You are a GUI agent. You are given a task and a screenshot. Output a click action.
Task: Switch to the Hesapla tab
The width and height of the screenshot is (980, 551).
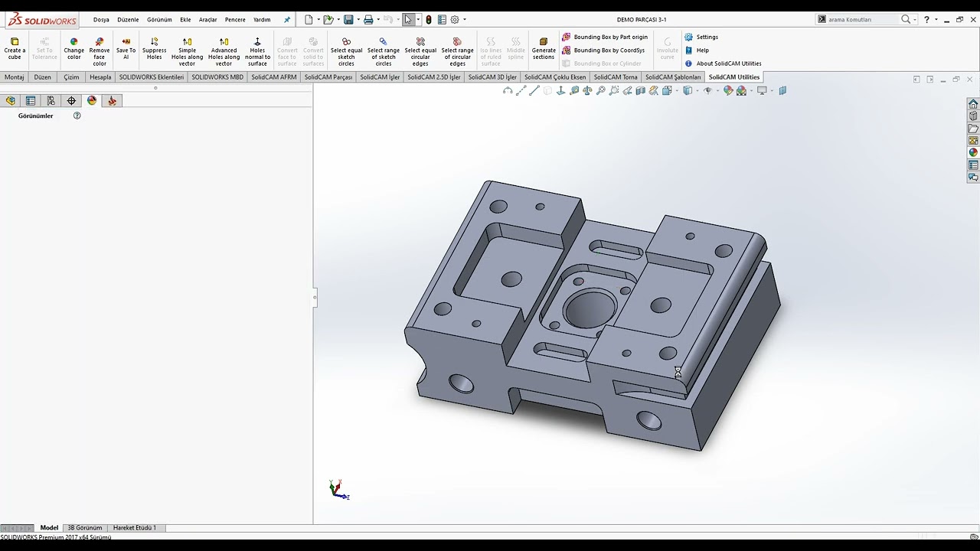click(100, 77)
